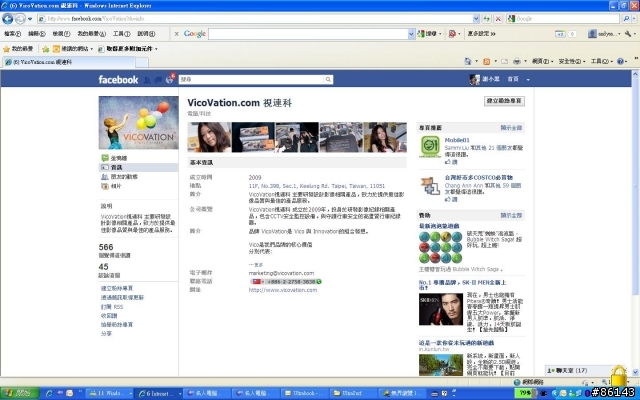Click the Read Mail envelope icon
The height and width of the screenshot is (400, 640).
[504, 61]
